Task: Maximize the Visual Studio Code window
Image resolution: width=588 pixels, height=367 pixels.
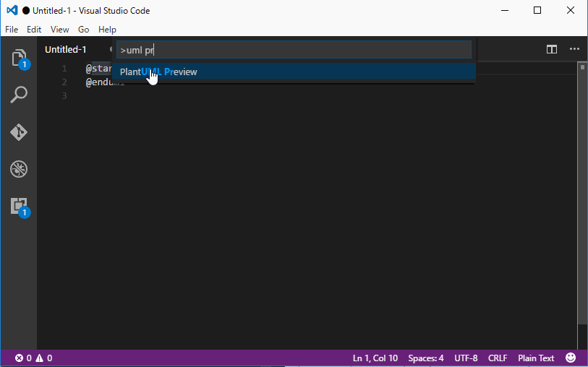Action: click(x=537, y=11)
